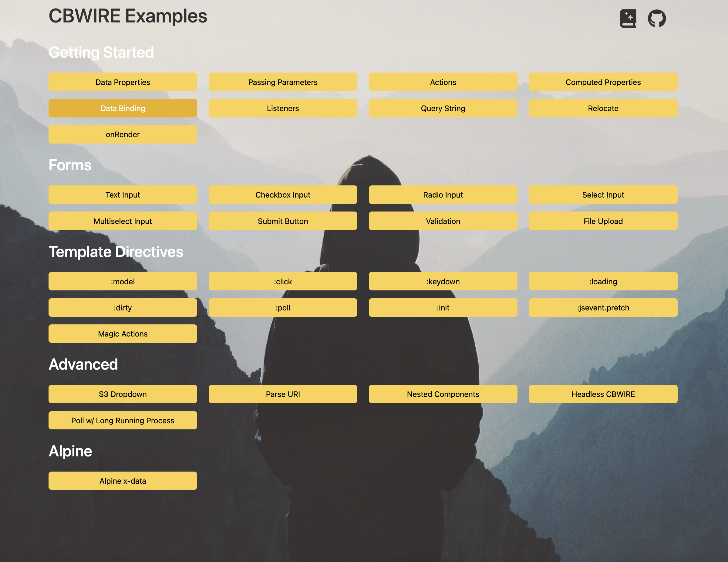This screenshot has height=562, width=728.
Task: Open the S3 Dropdown example
Action: tap(123, 394)
